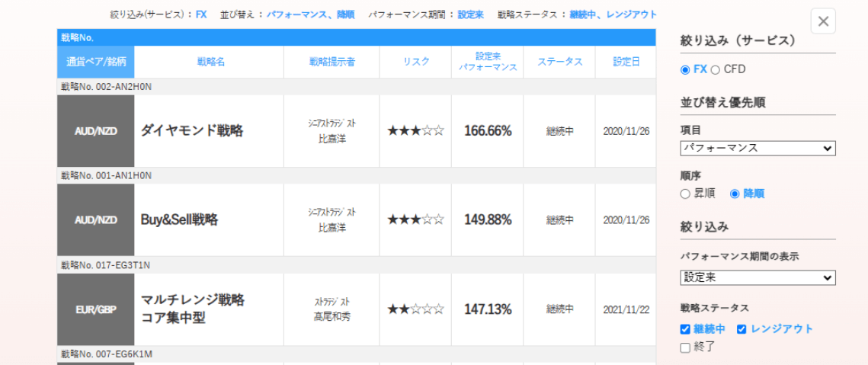Open the マルチレンジ戦略 コア集中型 strategy
Image resolution: width=868 pixels, height=365 pixels.
[193, 309]
